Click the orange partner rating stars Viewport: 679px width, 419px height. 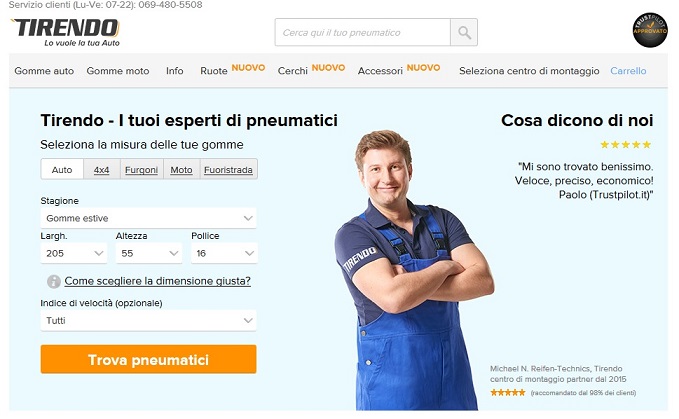pos(508,393)
